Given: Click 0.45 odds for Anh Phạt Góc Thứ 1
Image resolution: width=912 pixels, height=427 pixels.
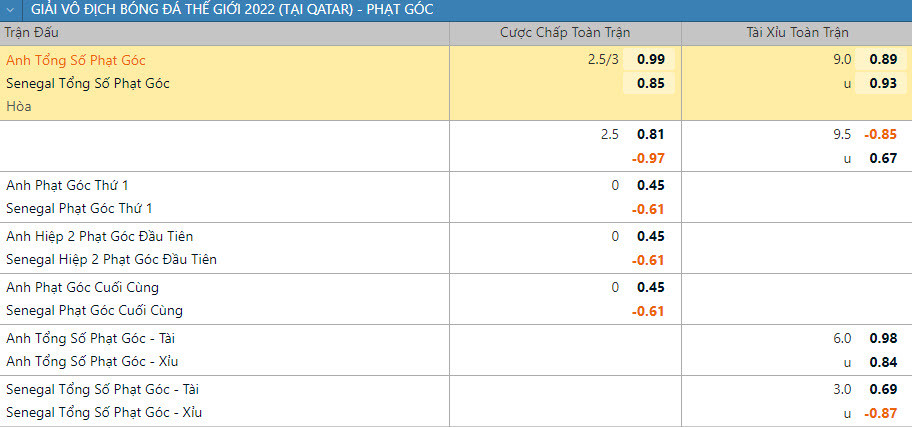Looking at the screenshot, I should pyautogui.click(x=650, y=185).
